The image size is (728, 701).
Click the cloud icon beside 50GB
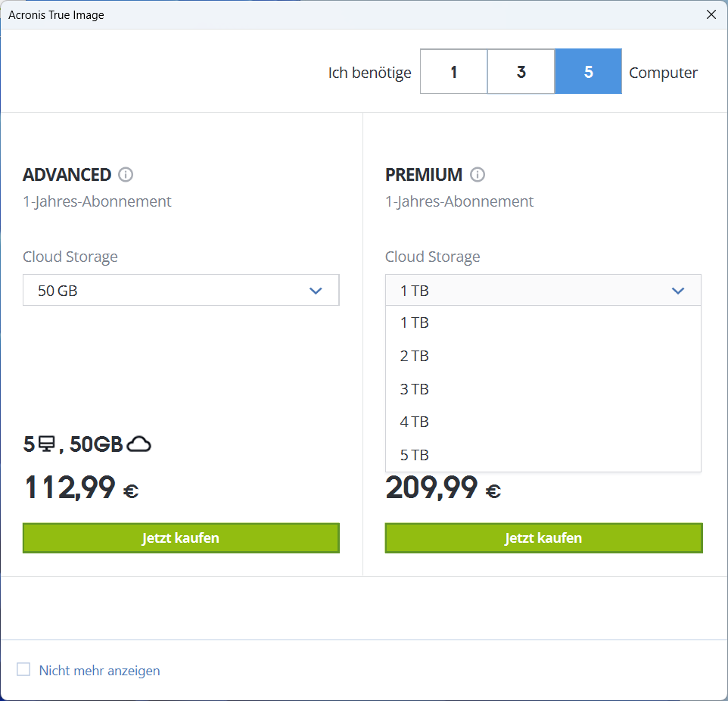[x=139, y=444]
